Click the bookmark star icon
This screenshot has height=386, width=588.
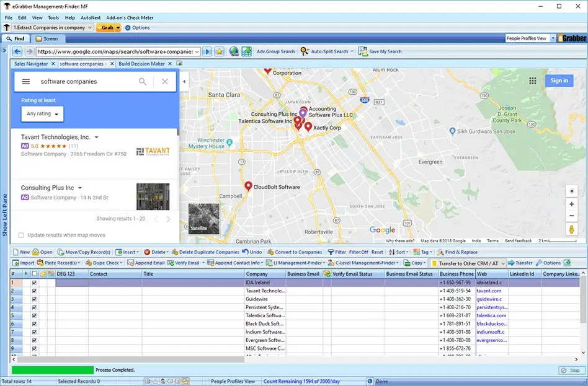pyautogui.click(x=220, y=51)
